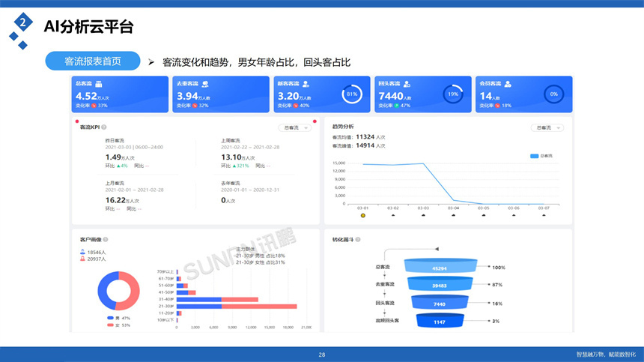This screenshot has width=644, height=362.
Task: Click the info icon next to 客户画像
Action: [106, 240]
